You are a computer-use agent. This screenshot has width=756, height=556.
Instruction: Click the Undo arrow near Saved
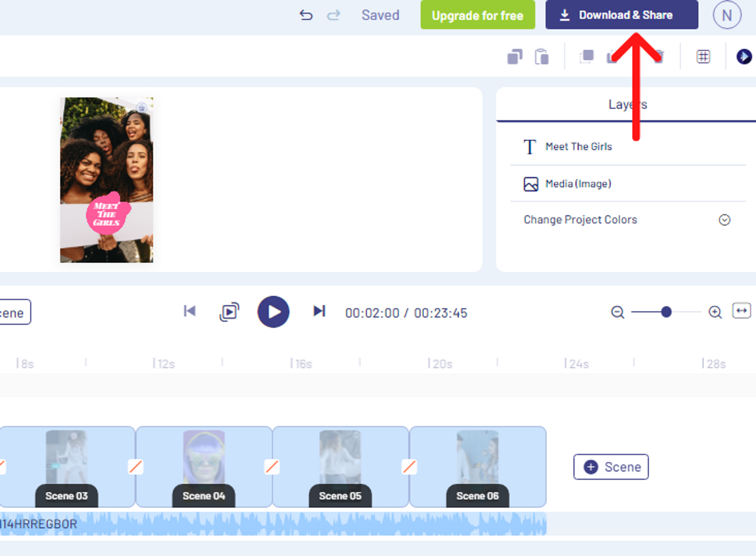click(306, 16)
